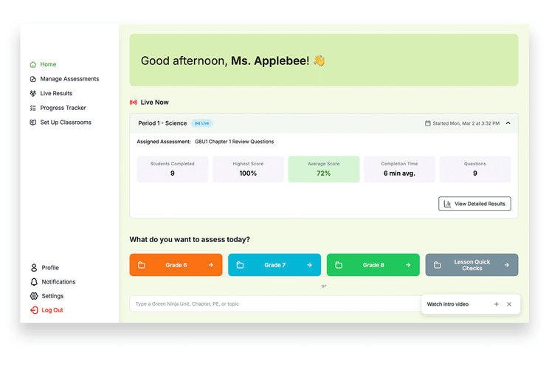549x392 pixels.
Task: Choose the Grade 7 assessment button
Action: [x=274, y=265]
